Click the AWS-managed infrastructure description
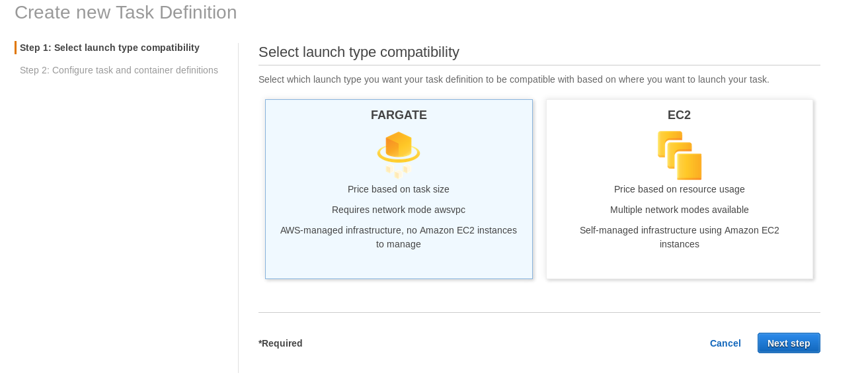The width and height of the screenshot is (868, 379). [x=399, y=237]
